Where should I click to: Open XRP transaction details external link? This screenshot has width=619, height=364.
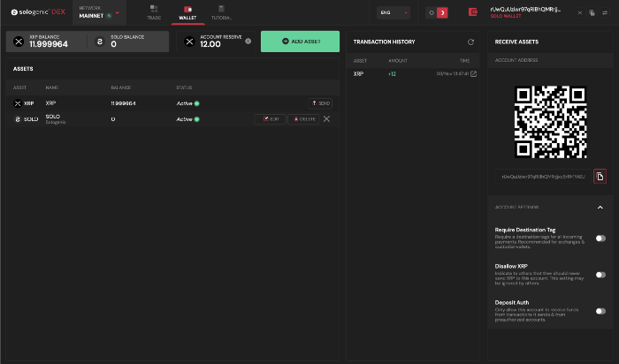pyautogui.click(x=473, y=74)
